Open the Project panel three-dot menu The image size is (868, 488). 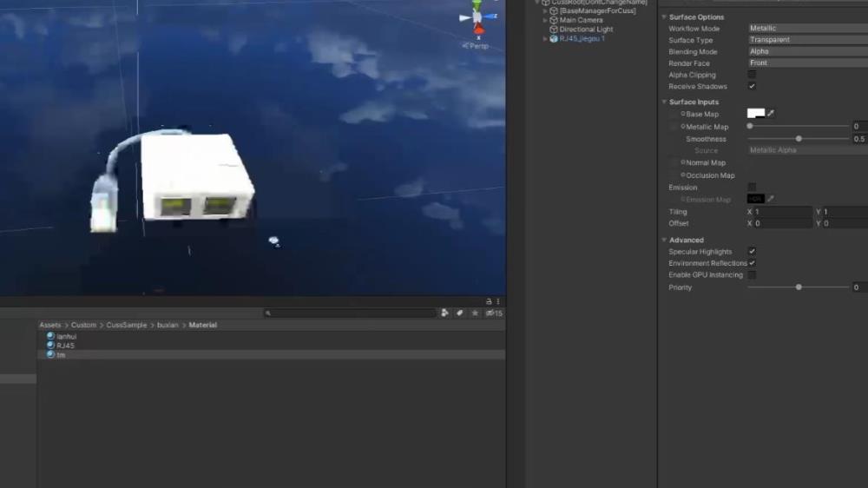[x=497, y=301]
